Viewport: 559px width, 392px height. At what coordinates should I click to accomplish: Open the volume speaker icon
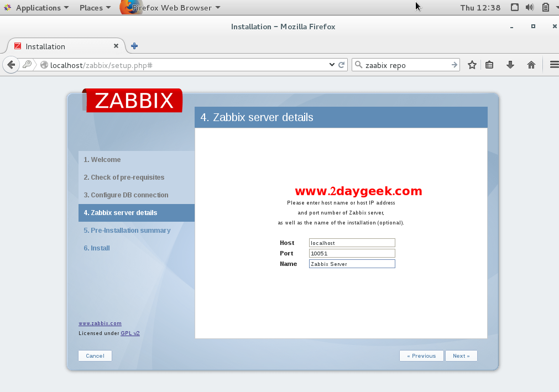tap(530, 7)
